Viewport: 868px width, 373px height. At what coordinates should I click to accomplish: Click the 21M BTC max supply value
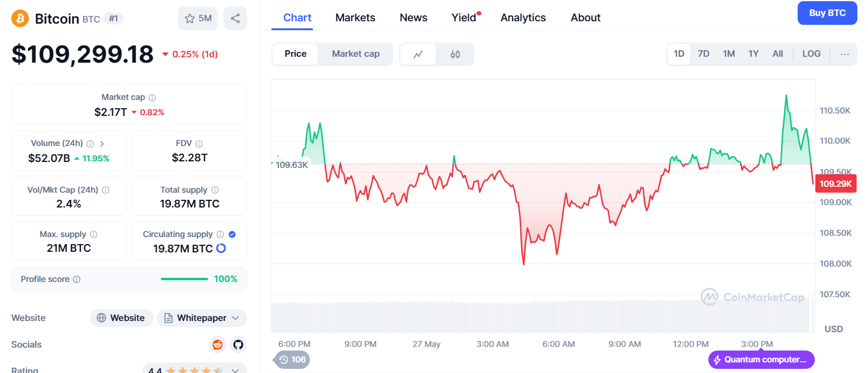coord(69,248)
